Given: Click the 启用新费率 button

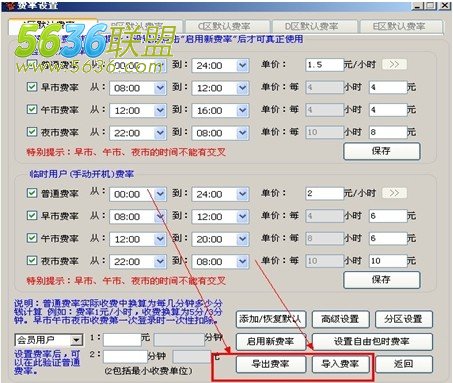Looking at the screenshot, I should coord(271,342).
